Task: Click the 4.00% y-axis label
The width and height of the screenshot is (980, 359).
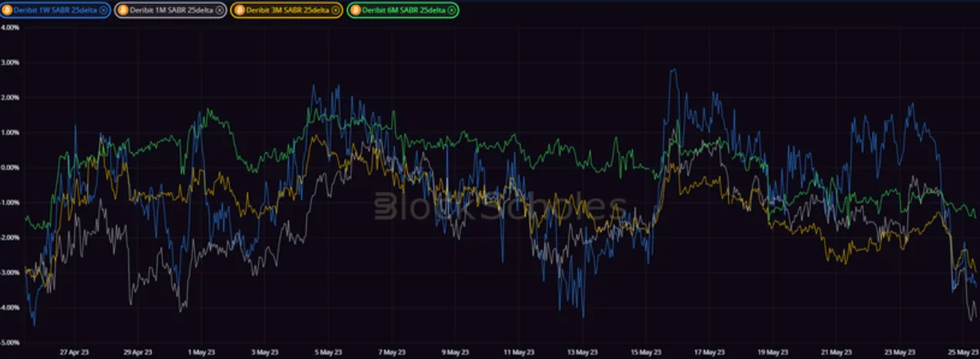Action: point(10,27)
